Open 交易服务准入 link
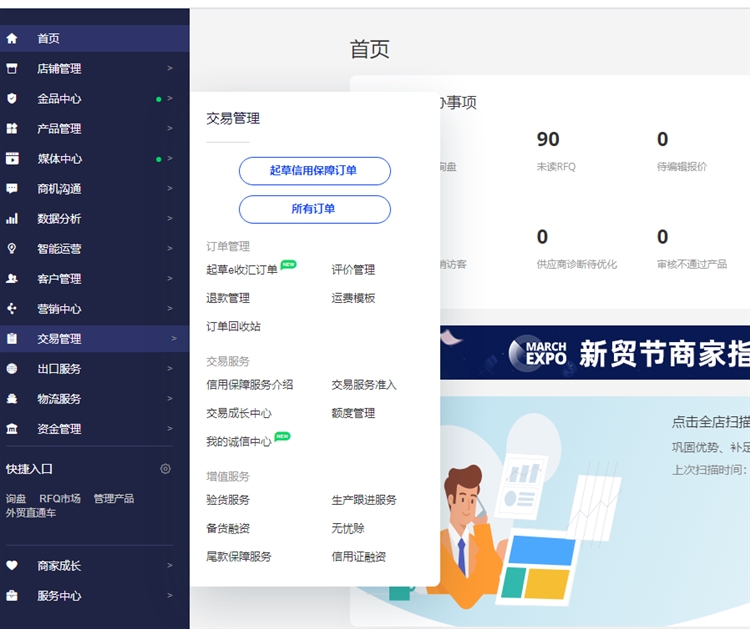The image size is (750, 629). click(x=364, y=385)
